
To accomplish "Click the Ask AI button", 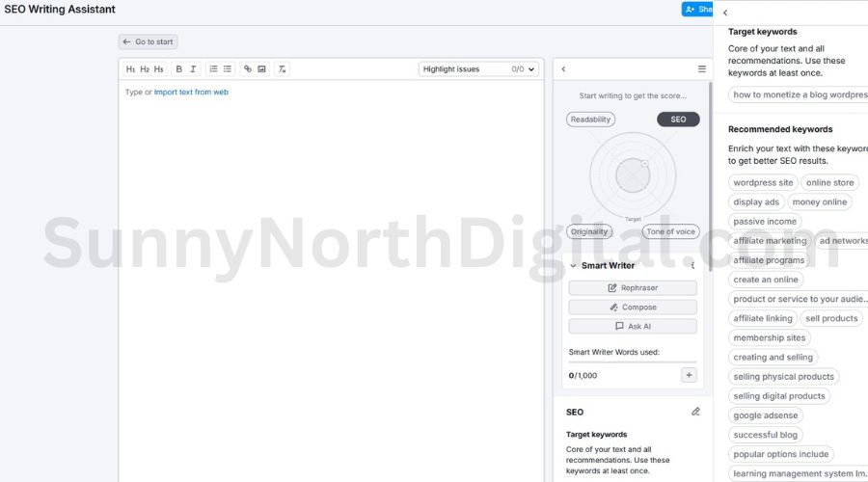I will [x=633, y=327].
